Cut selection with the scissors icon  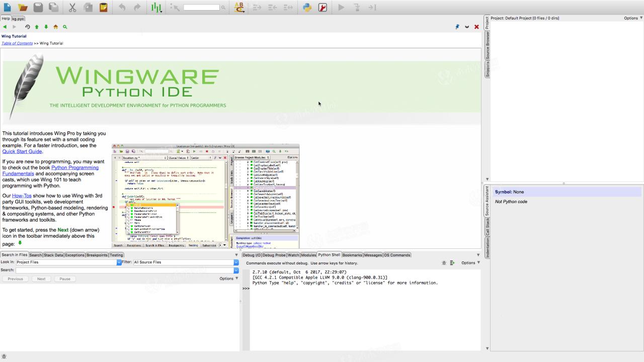coord(72,8)
